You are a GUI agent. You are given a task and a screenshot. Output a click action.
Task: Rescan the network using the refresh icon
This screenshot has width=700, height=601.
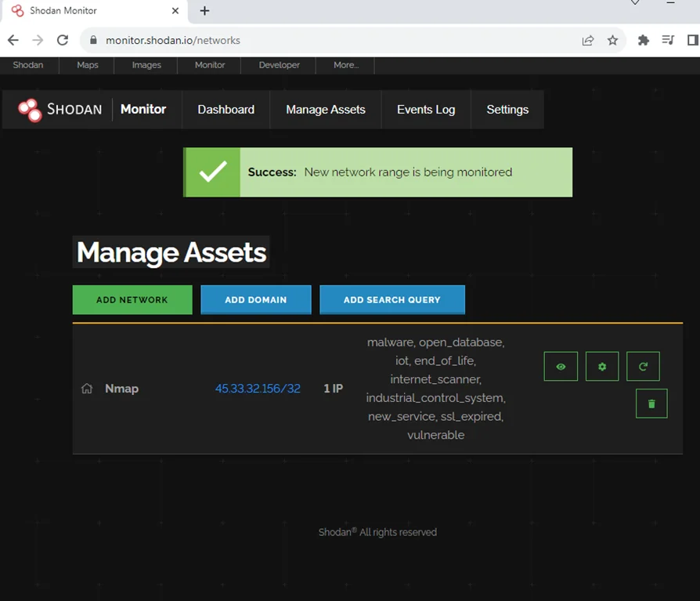643,366
